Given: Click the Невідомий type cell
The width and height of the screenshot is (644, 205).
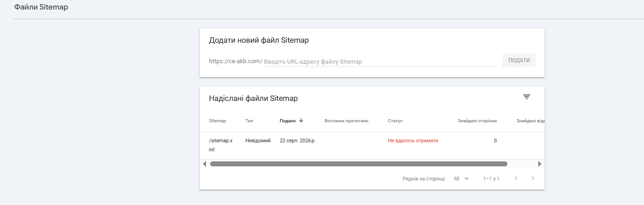Looking at the screenshot, I should point(258,140).
